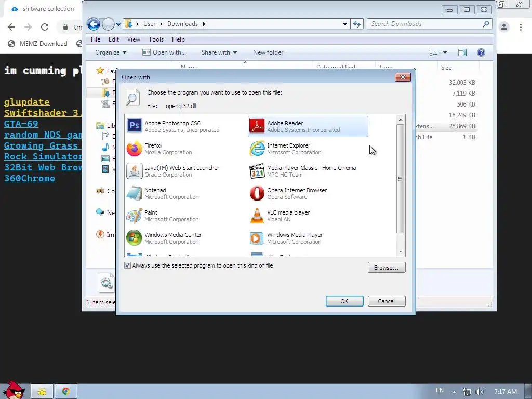Close the Open with dialog

tap(403, 77)
